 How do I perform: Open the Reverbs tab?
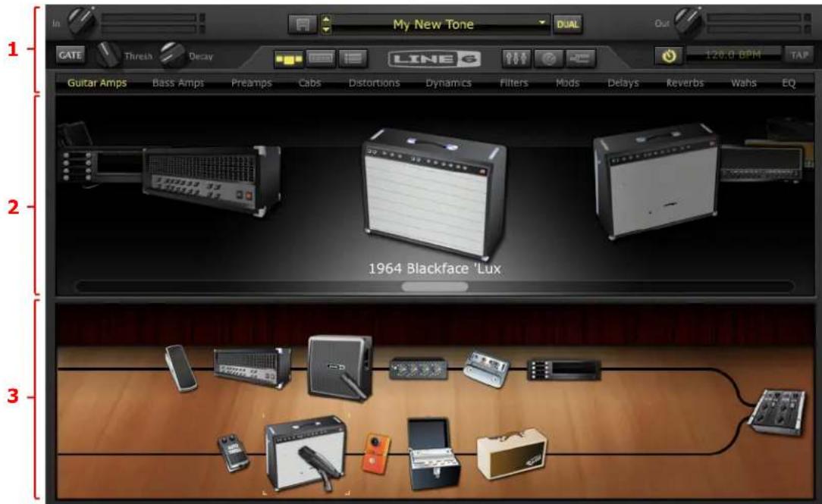click(x=685, y=83)
